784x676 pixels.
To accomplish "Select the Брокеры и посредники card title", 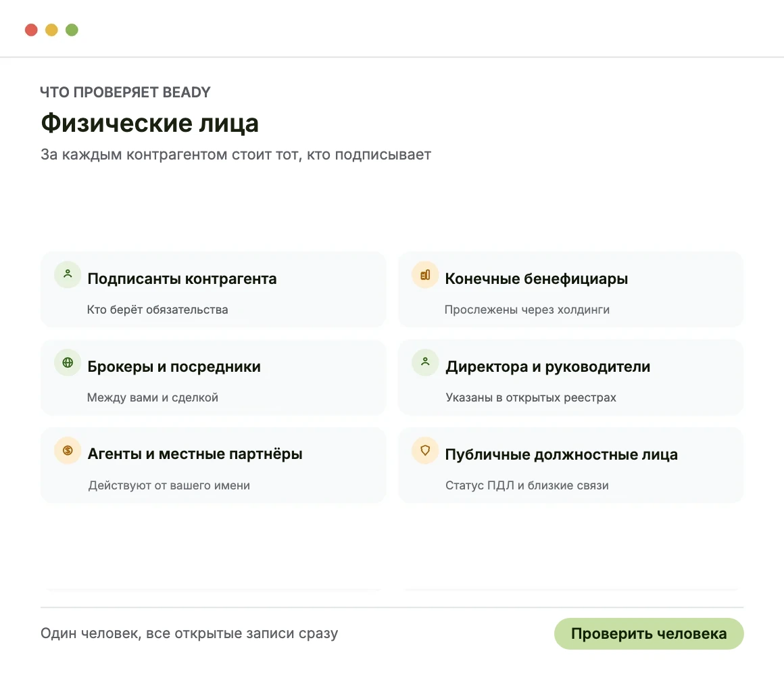I will (174, 366).
